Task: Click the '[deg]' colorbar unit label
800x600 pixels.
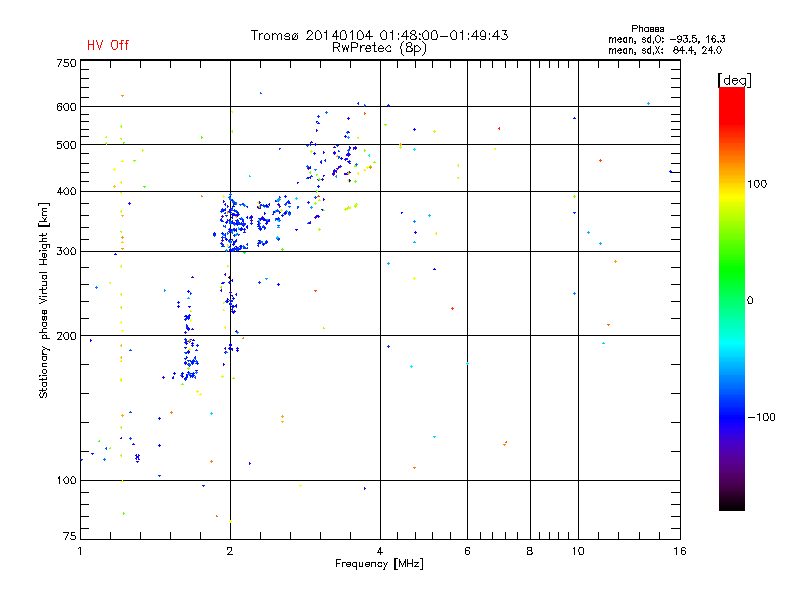Action: pyautogui.click(x=734, y=80)
